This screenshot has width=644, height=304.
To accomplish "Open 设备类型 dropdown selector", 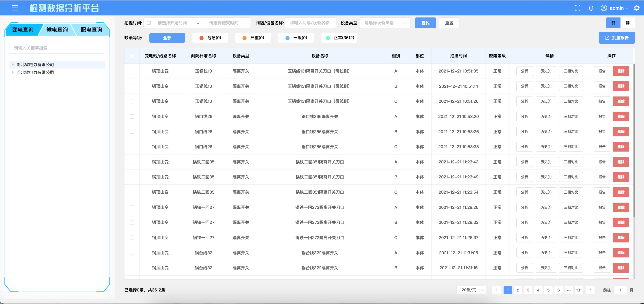I will pos(385,23).
